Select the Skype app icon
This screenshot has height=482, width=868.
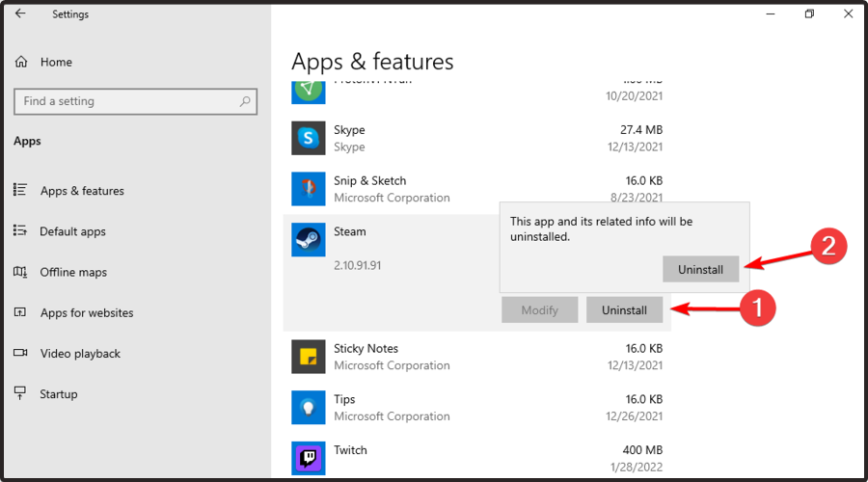coord(309,138)
